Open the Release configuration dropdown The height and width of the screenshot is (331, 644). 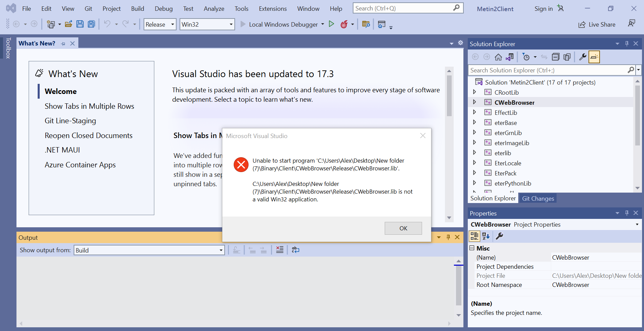click(x=160, y=24)
